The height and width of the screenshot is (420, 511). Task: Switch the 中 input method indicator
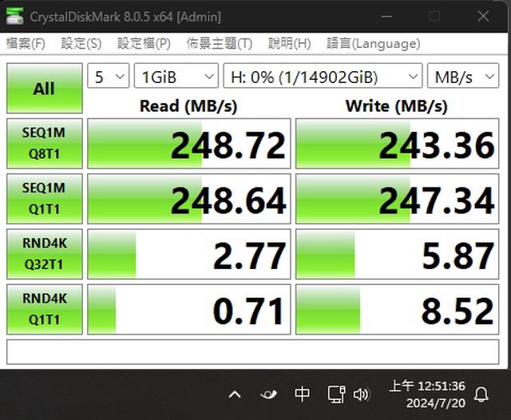[303, 394]
